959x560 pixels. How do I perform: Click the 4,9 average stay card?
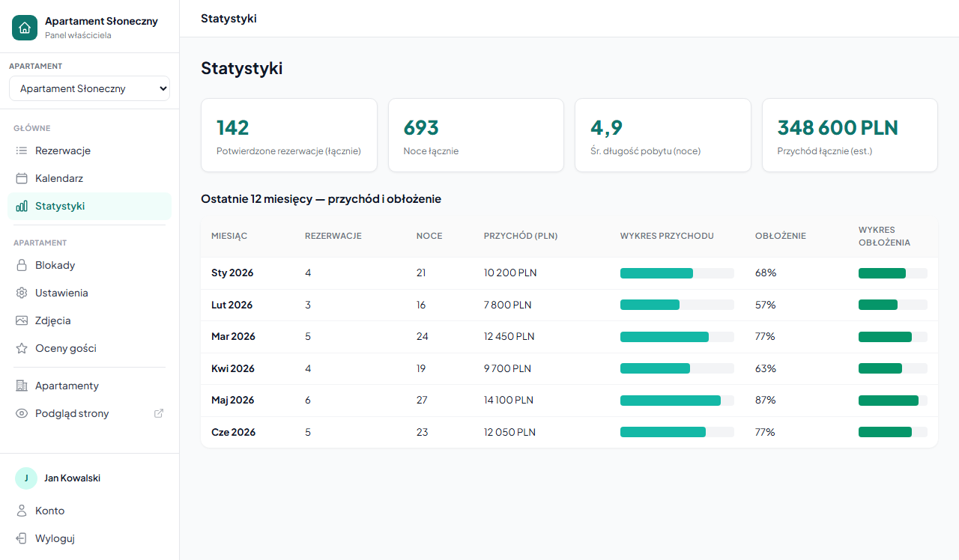(x=663, y=136)
